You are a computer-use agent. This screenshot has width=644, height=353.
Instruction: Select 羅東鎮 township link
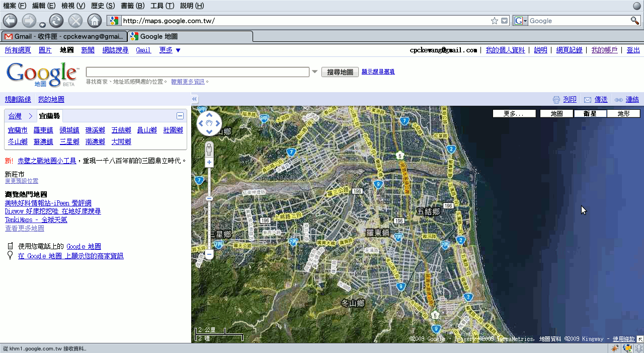(43, 130)
